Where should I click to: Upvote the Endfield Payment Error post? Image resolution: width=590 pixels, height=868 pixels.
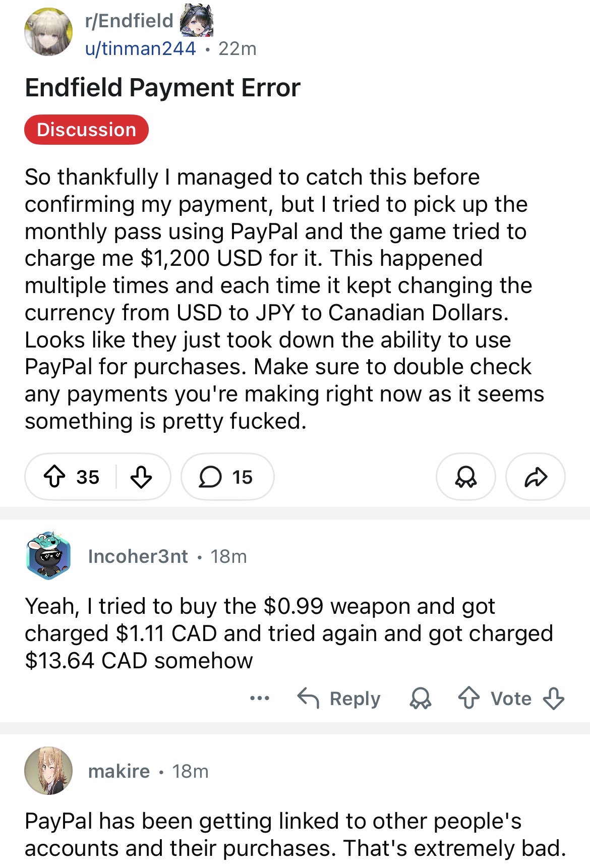coord(54,477)
